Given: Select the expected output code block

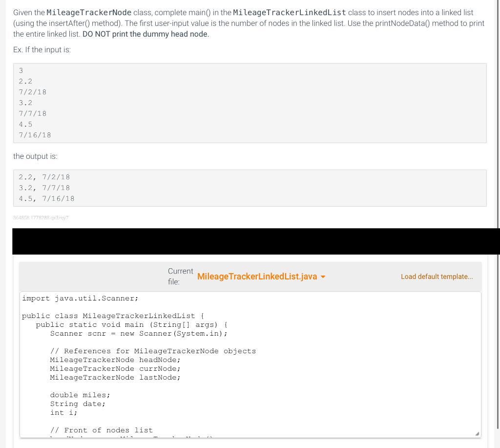Looking at the screenshot, I should [250, 188].
